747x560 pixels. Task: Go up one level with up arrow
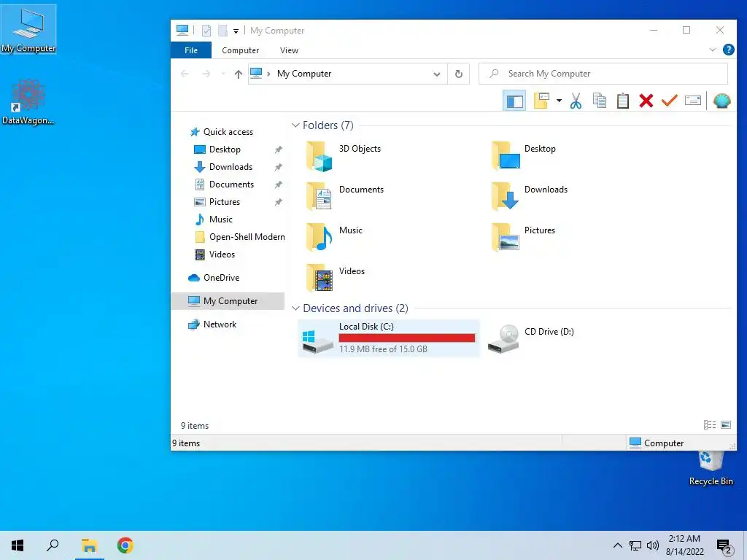coord(239,74)
